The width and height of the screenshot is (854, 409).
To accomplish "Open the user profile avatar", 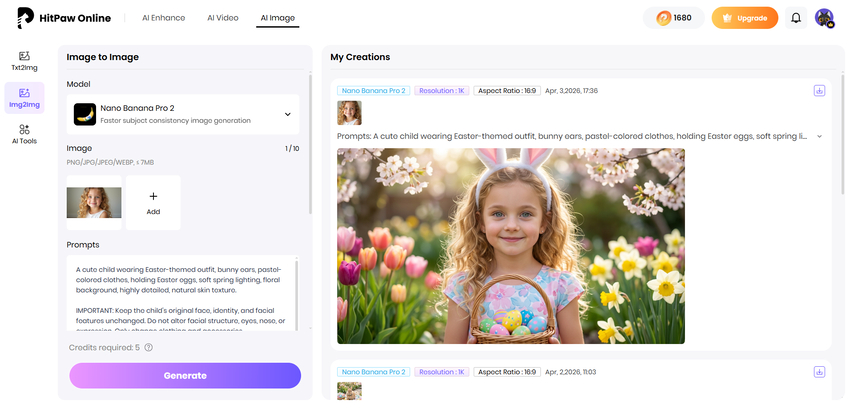I will (824, 18).
